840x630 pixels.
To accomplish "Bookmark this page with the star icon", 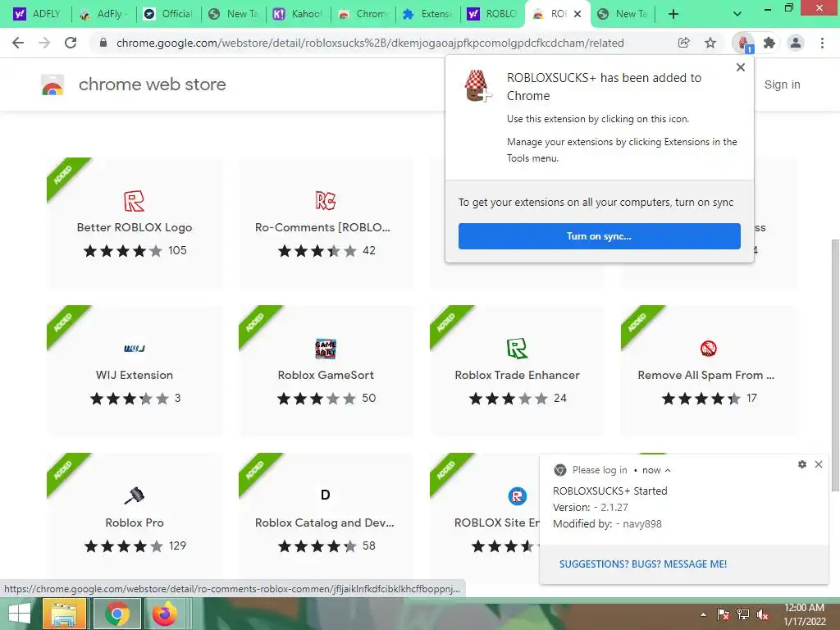I will click(x=710, y=43).
